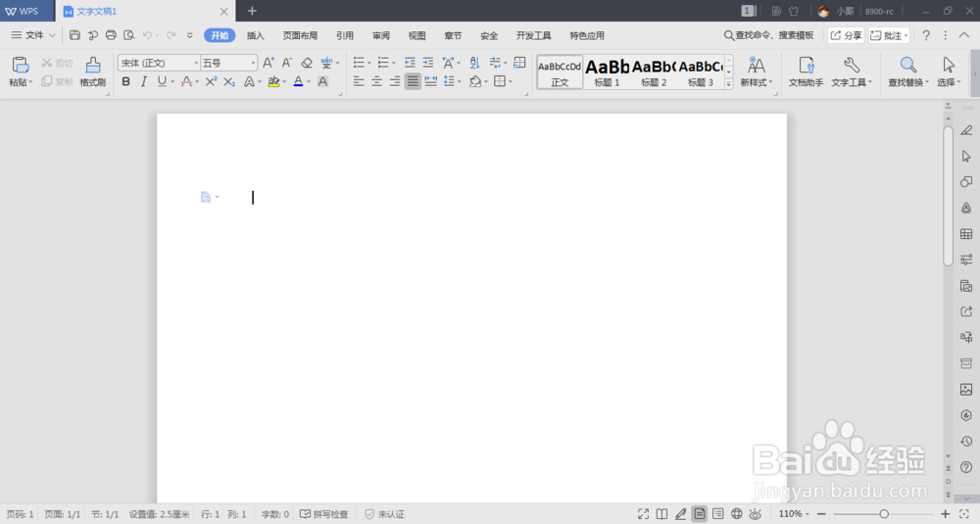This screenshot has width=980, height=524.
Task: Click the pen icon in right sidebar
Action: [966, 130]
